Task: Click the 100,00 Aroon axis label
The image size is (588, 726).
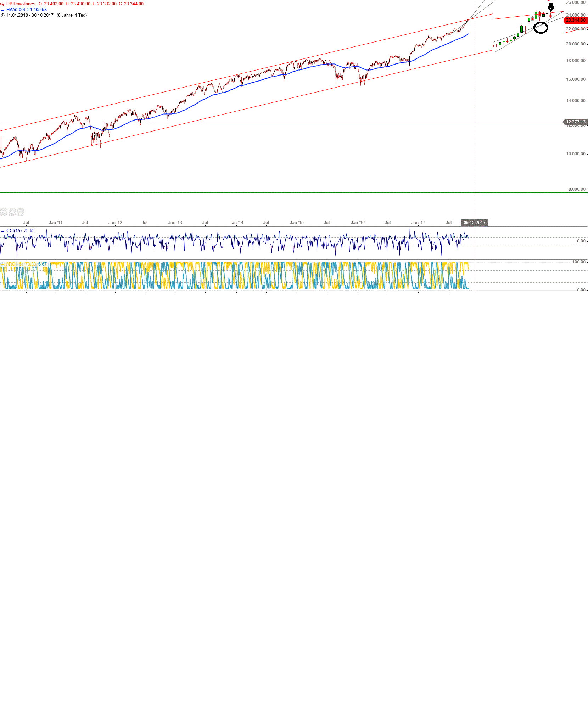Action: pos(579,262)
